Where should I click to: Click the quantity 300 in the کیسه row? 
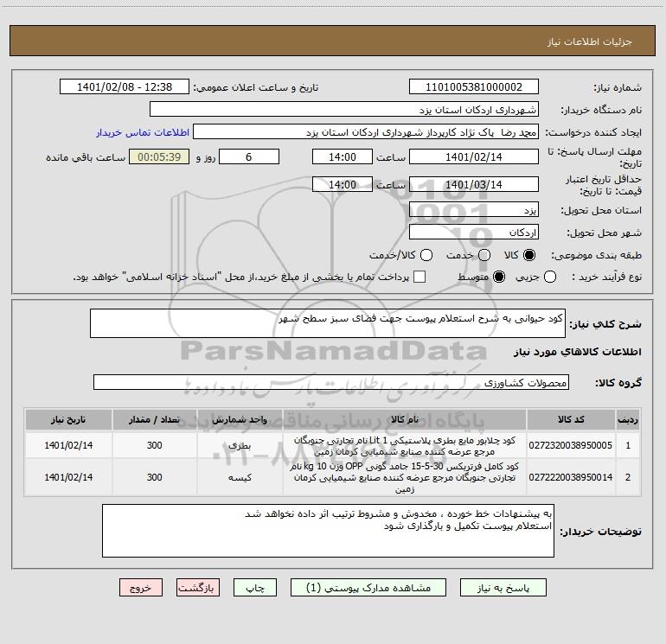coord(154,477)
